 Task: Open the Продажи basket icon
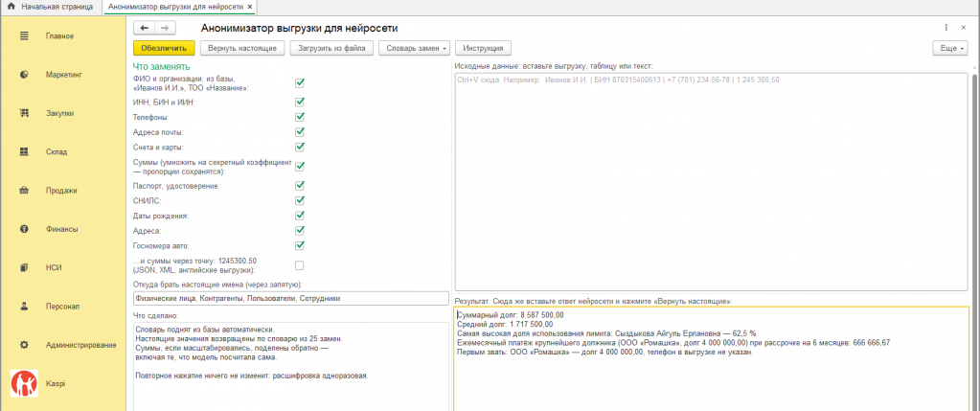click(x=24, y=191)
